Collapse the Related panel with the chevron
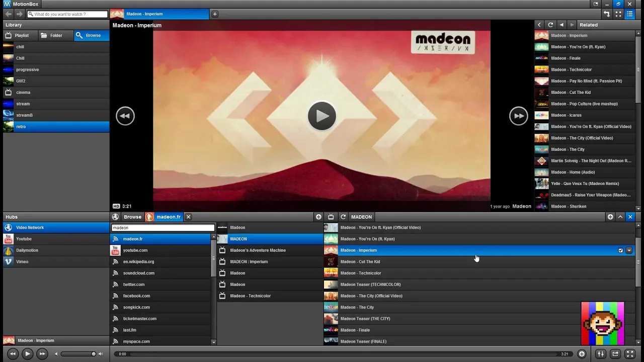 (x=539, y=25)
